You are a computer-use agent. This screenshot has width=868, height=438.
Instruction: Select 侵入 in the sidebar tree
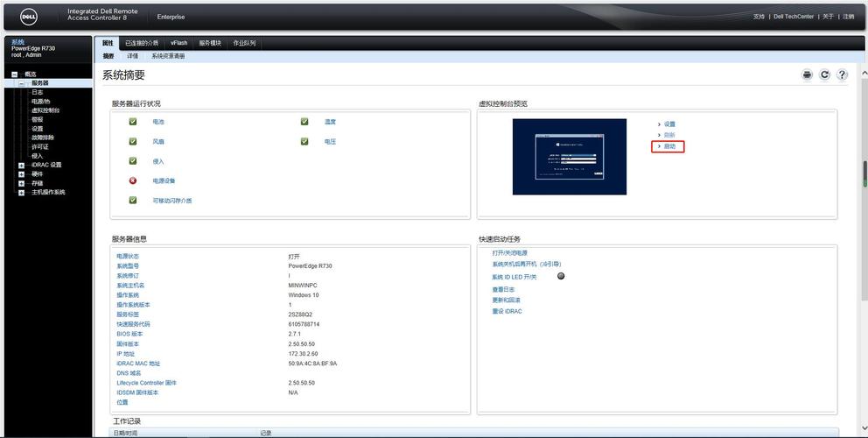click(x=37, y=156)
